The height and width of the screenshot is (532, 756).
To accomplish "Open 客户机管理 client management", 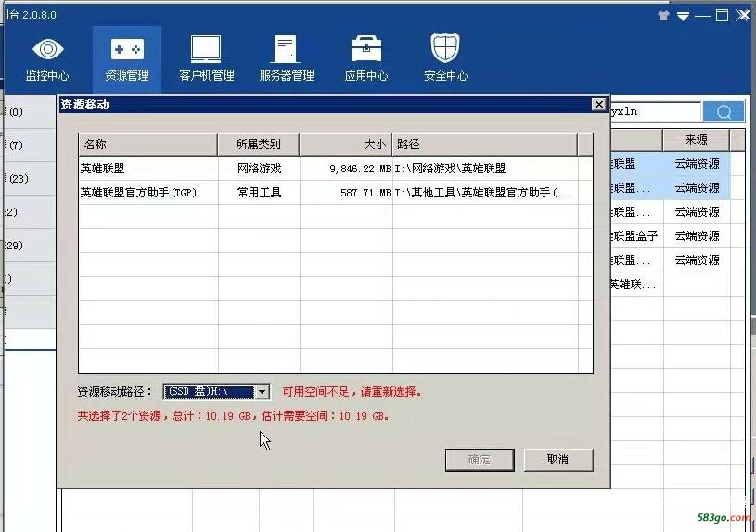I will [206, 58].
